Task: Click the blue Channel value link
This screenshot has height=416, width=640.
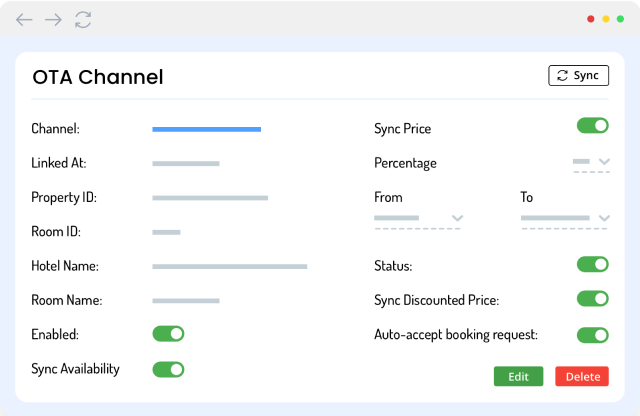Action: click(206, 129)
